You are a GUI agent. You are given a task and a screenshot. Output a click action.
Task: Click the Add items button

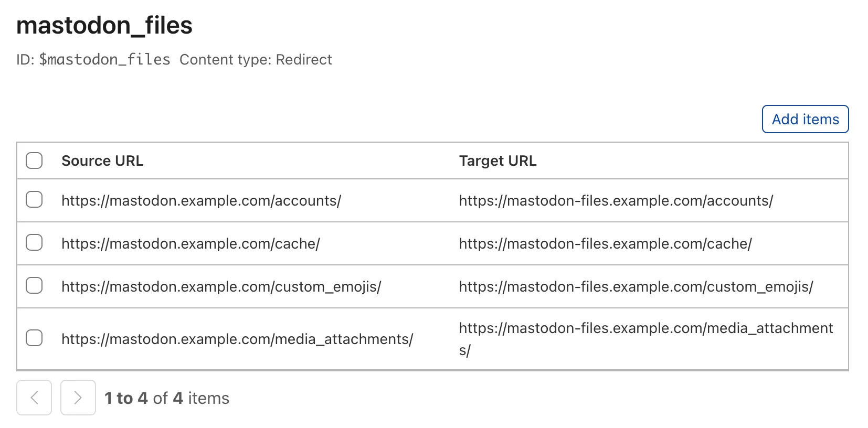(x=805, y=119)
